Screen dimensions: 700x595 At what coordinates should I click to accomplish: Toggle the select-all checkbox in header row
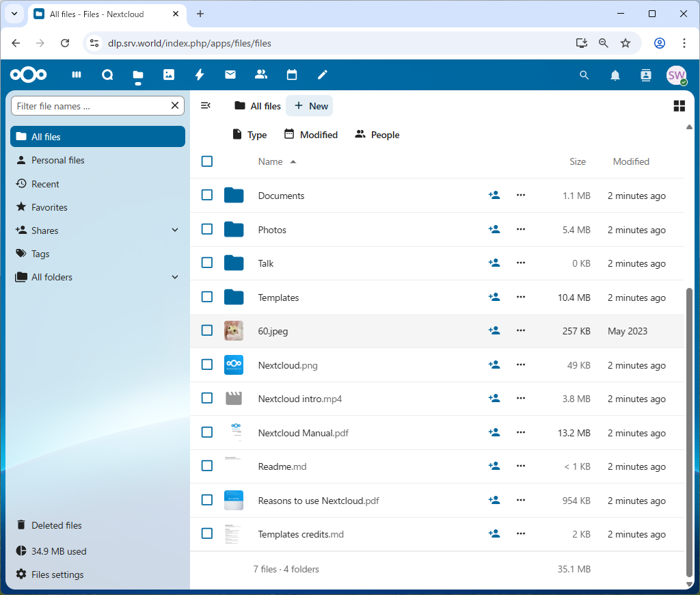[207, 161]
